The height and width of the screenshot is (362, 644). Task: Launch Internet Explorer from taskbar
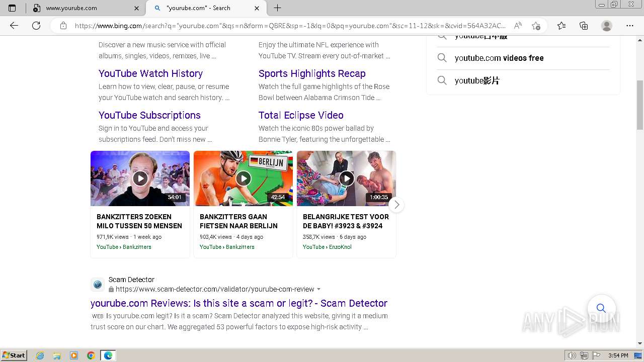coord(40,355)
